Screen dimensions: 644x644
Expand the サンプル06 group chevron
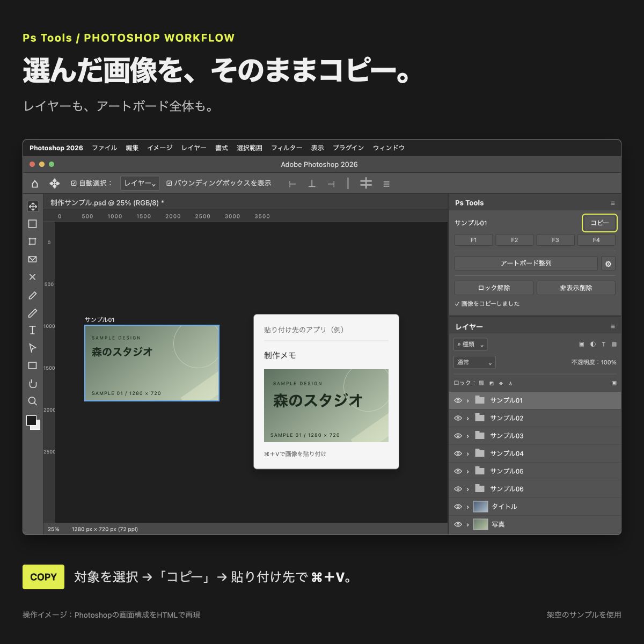pyautogui.click(x=468, y=489)
